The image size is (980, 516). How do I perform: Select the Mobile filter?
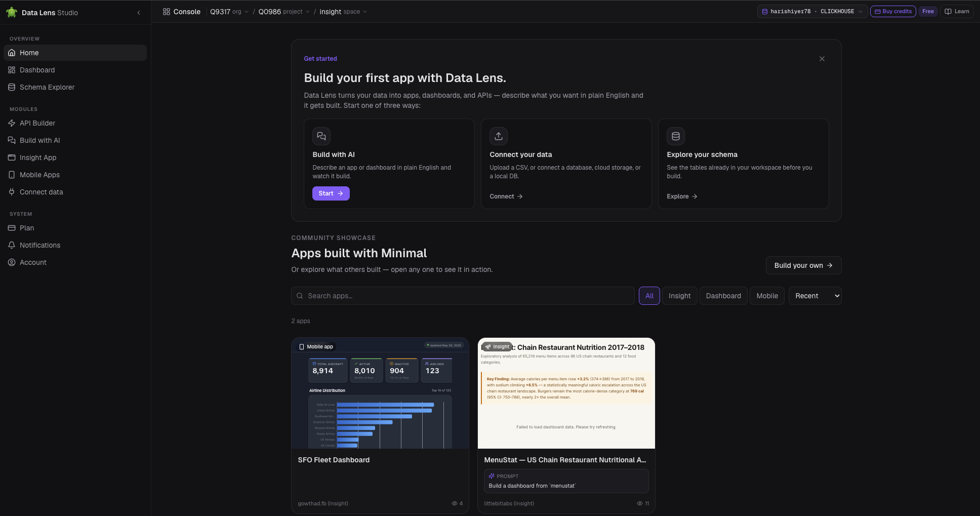767,296
